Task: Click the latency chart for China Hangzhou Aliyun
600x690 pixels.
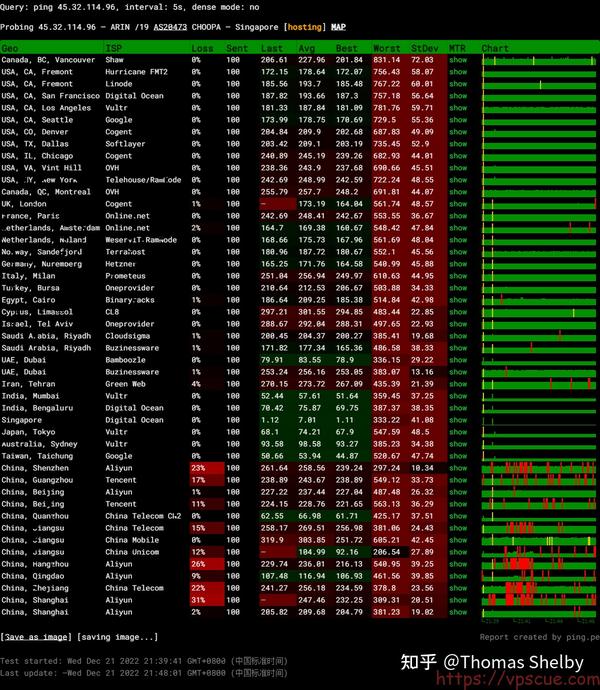Action: point(539,564)
